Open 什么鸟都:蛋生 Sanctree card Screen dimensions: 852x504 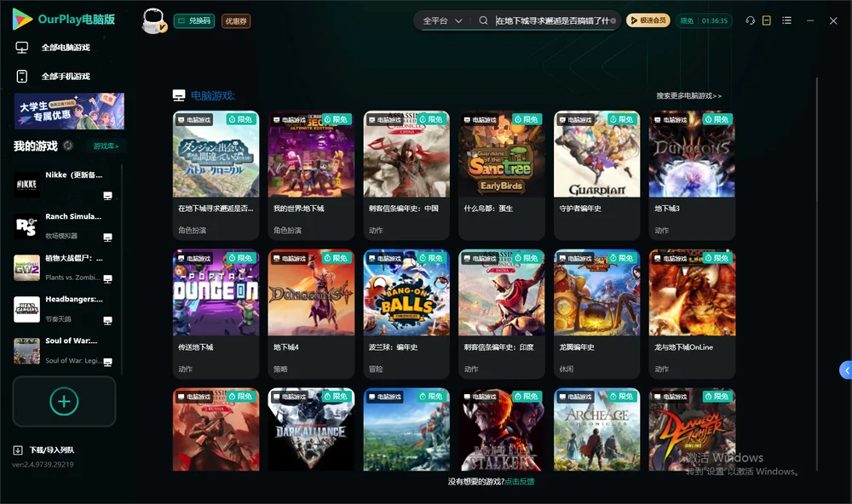[502, 175]
